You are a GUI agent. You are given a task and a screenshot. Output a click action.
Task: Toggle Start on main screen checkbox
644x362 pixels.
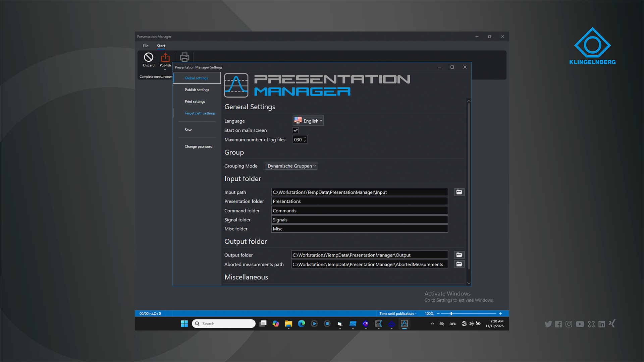pyautogui.click(x=296, y=130)
